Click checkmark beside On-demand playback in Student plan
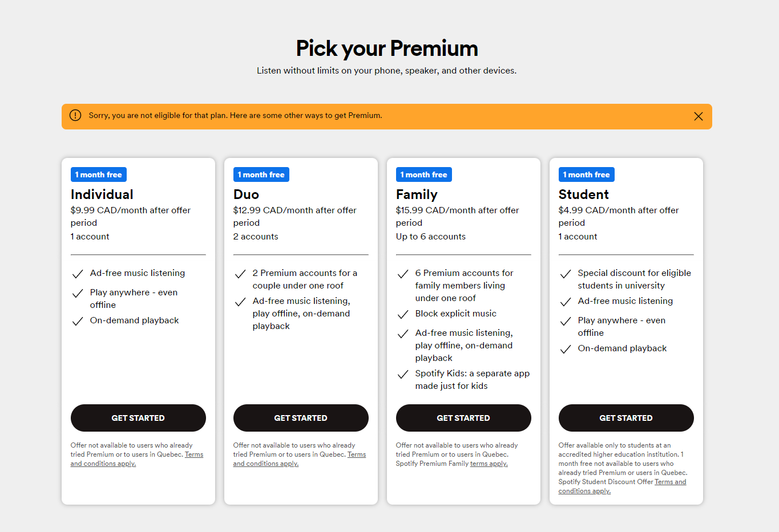Image resolution: width=779 pixels, height=532 pixels. 566,350
